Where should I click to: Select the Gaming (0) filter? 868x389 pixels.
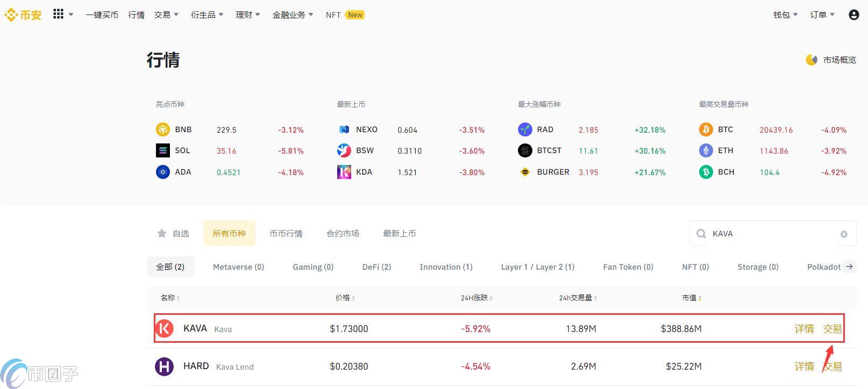click(313, 266)
